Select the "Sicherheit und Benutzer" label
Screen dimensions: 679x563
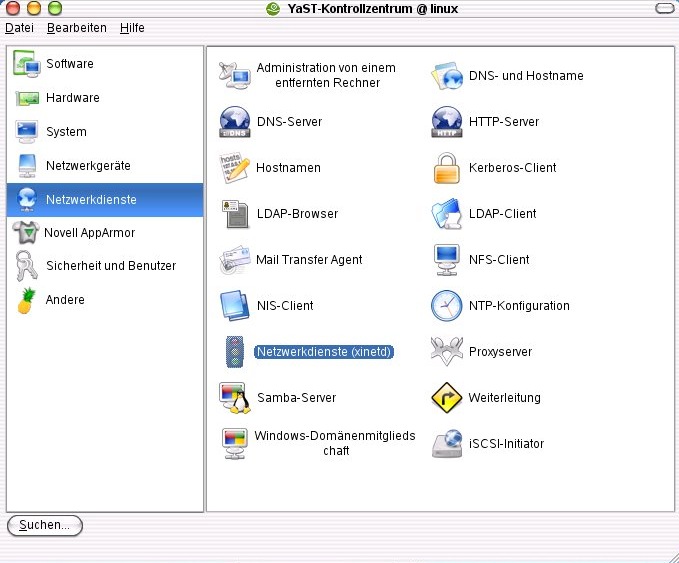click(111, 265)
